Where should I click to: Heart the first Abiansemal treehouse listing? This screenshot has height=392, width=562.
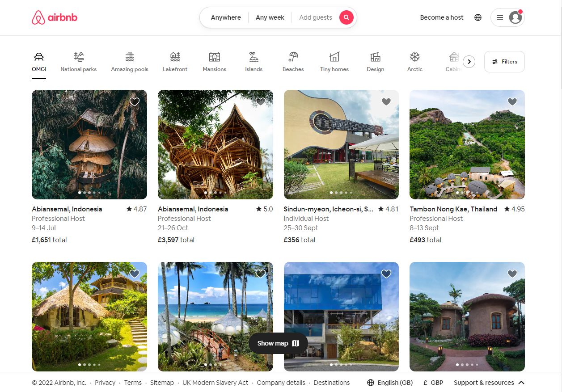point(134,101)
